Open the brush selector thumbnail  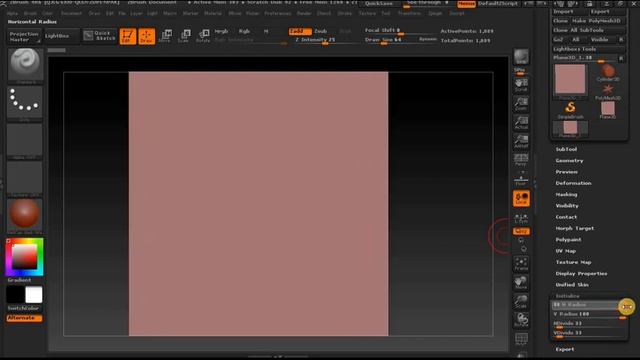pyautogui.click(x=25, y=64)
